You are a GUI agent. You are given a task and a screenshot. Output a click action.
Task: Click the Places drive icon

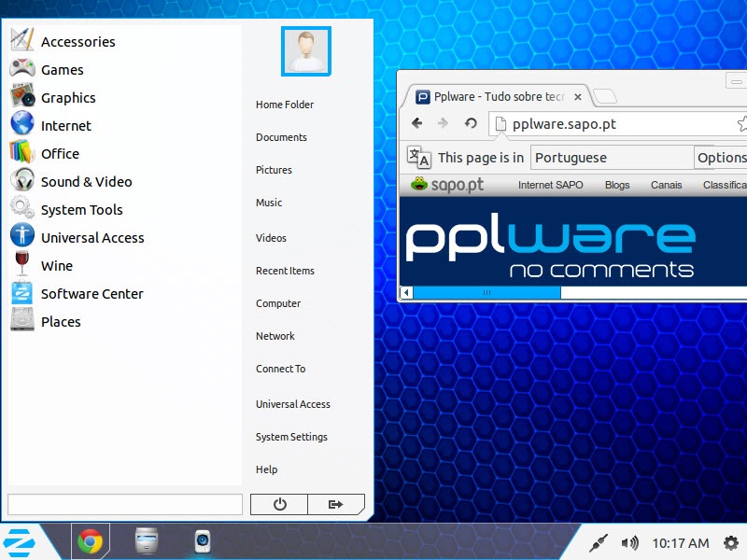click(22, 319)
